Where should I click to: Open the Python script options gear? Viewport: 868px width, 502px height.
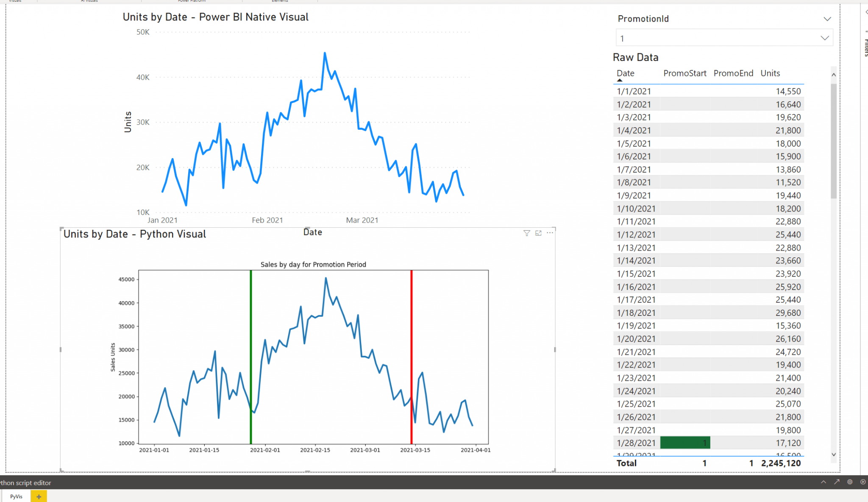tap(850, 482)
